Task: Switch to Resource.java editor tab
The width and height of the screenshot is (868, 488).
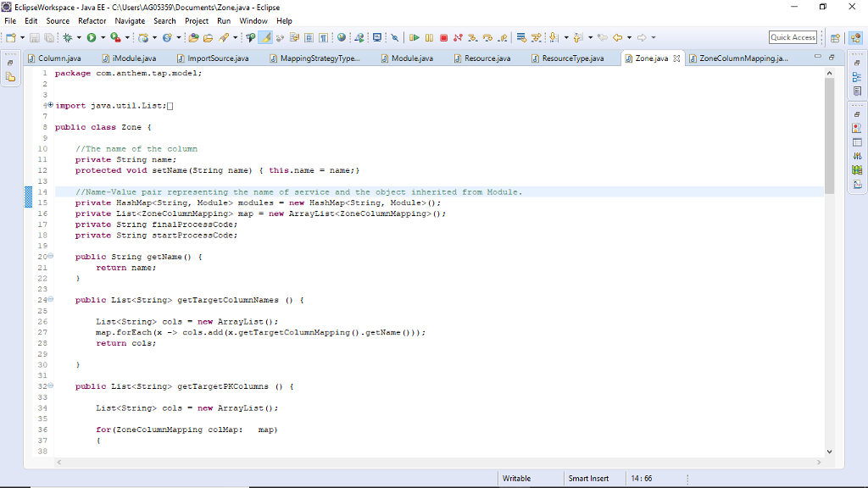Action: (x=482, y=58)
